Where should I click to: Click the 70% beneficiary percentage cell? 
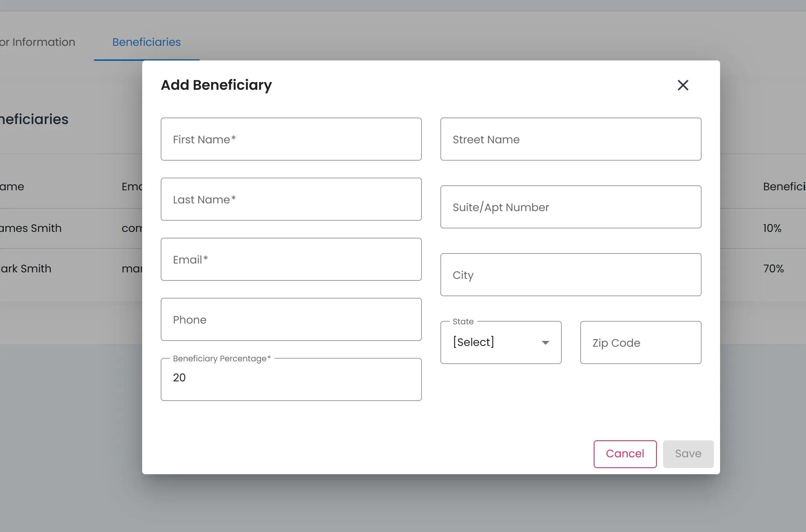[x=773, y=269]
